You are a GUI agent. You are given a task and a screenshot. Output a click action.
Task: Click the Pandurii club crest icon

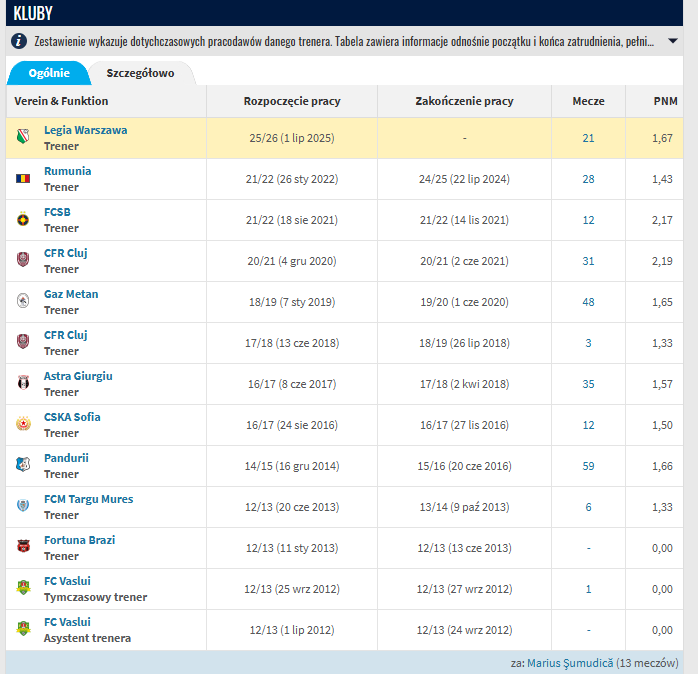pos(24,466)
